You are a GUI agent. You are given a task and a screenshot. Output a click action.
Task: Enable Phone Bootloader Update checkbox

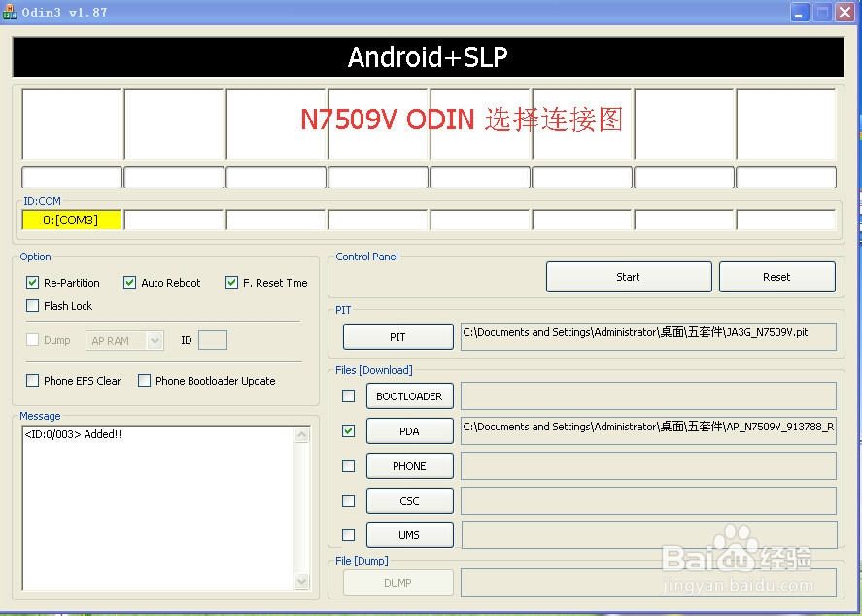click(x=144, y=380)
